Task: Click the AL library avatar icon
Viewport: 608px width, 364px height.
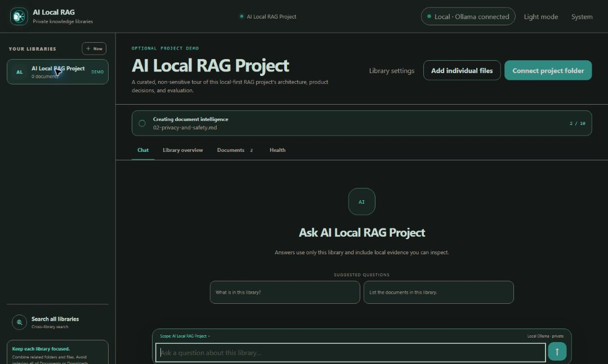Action: click(x=19, y=72)
